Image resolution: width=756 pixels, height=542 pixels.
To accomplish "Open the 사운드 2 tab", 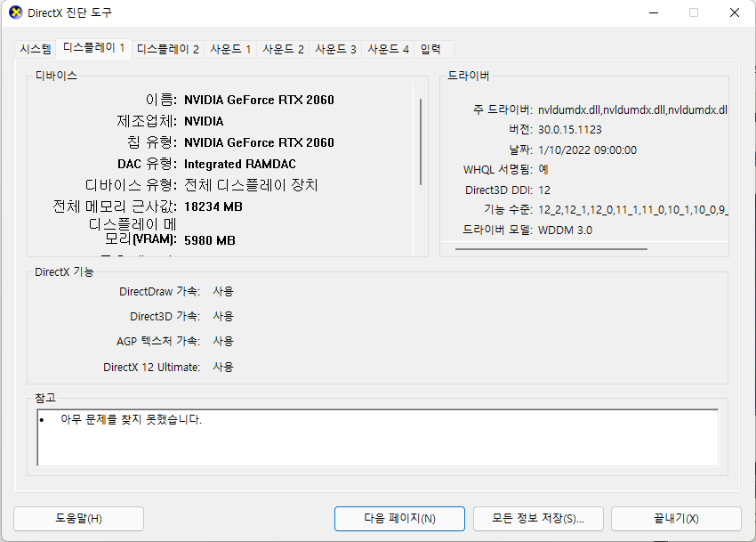I will (283, 49).
